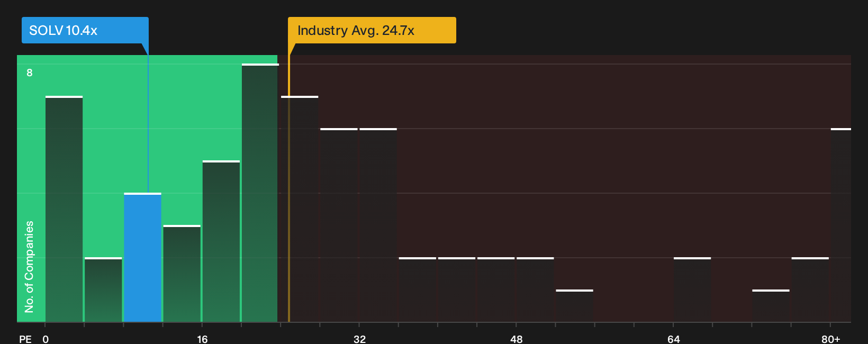Click the tallest green bar reaching 8 companies

[260, 193]
